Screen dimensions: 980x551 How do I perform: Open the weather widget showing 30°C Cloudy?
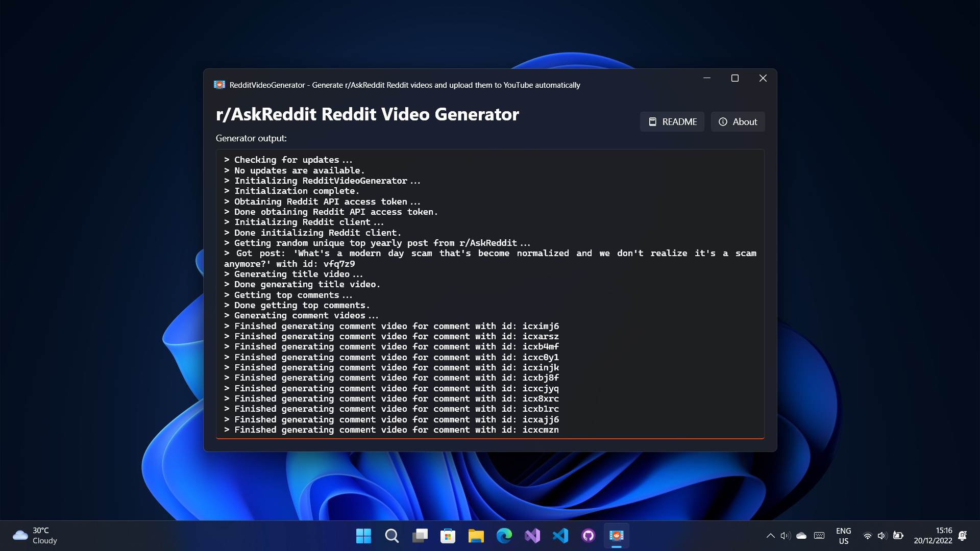click(36, 536)
